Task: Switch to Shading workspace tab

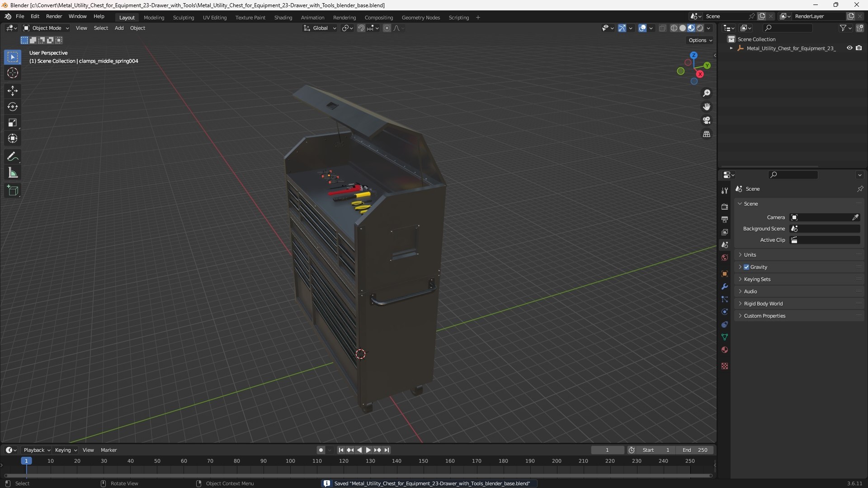Action: coord(283,18)
